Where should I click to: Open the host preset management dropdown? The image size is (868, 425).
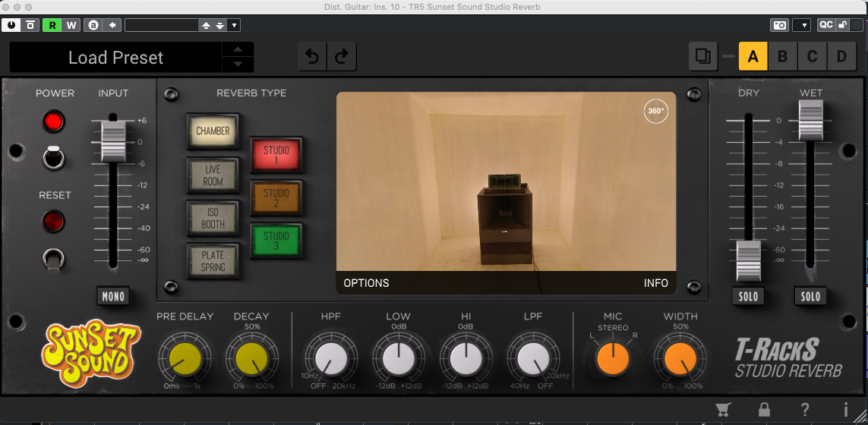coord(234,25)
